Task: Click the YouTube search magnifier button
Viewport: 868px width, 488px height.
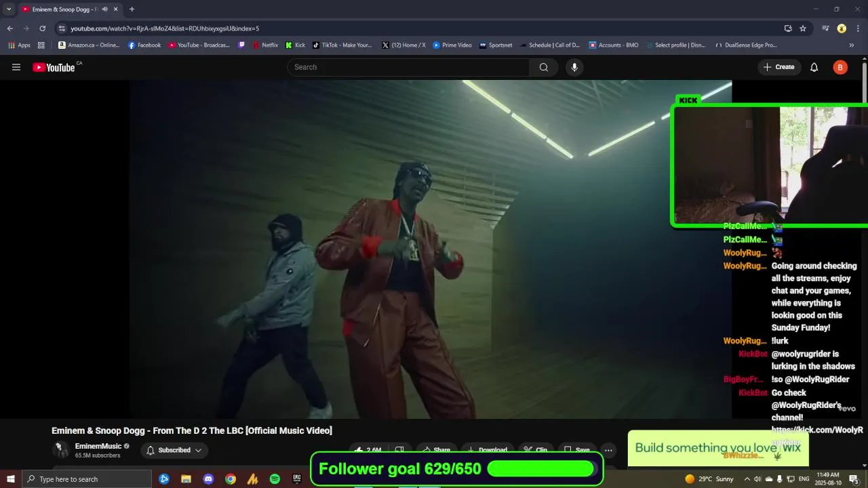Action: [544, 67]
